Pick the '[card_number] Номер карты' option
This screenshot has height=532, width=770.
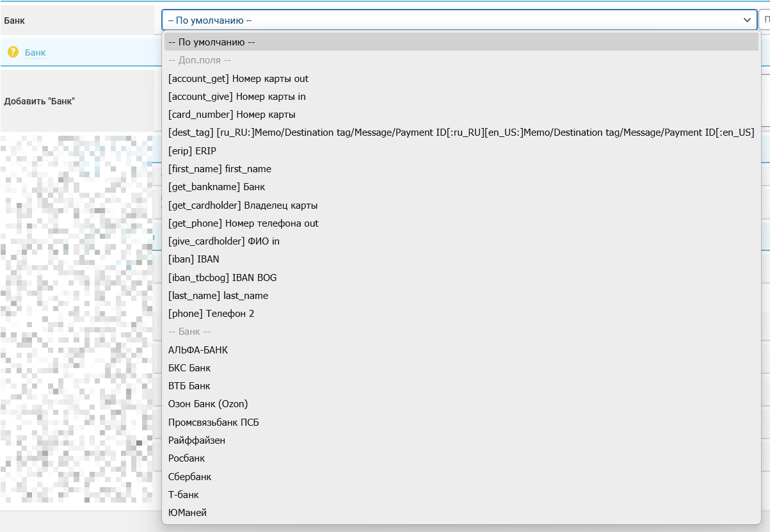pyautogui.click(x=232, y=115)
